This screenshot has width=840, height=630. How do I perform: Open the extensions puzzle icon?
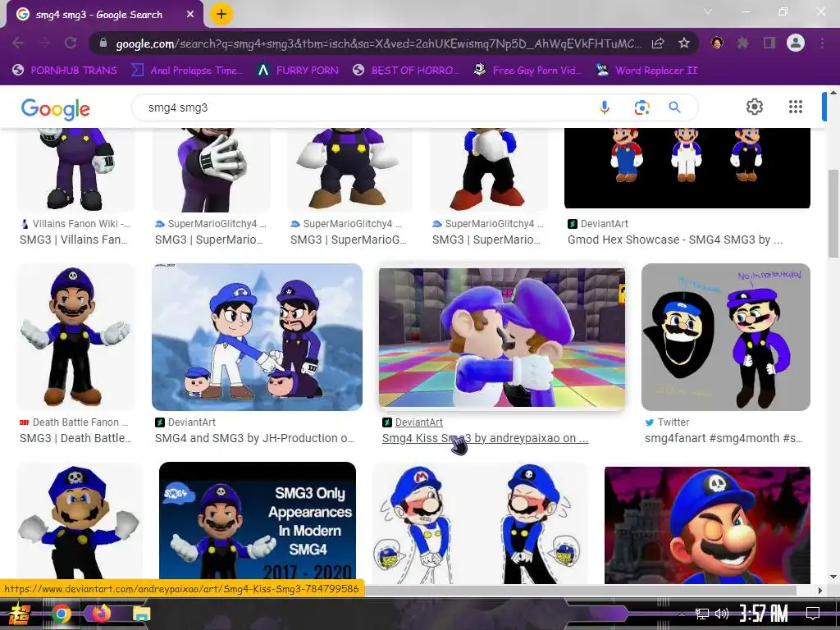click(x=742, y=43)
